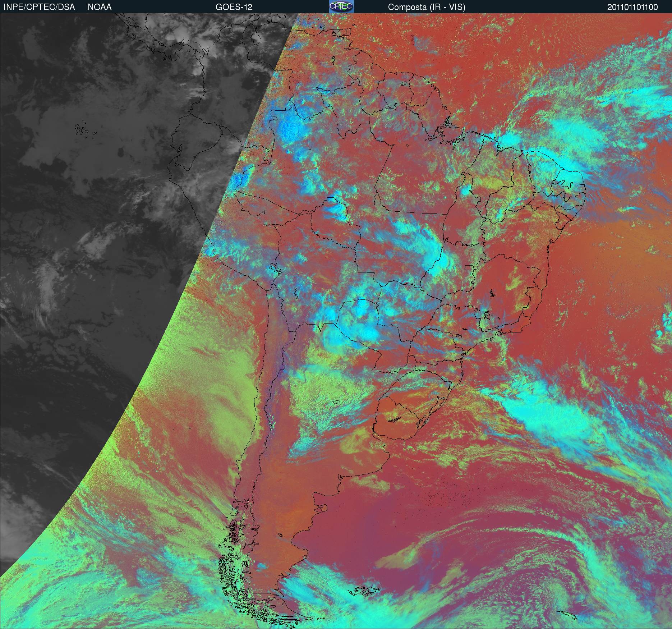
Task: Click the INPE/CPTEC/DSA header label
Action: click(x=39, y=7)
